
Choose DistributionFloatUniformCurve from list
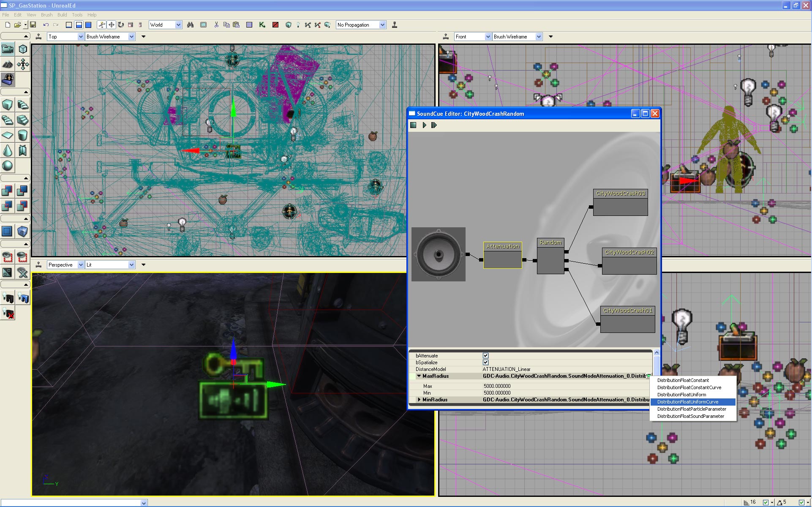coord(687,402)
